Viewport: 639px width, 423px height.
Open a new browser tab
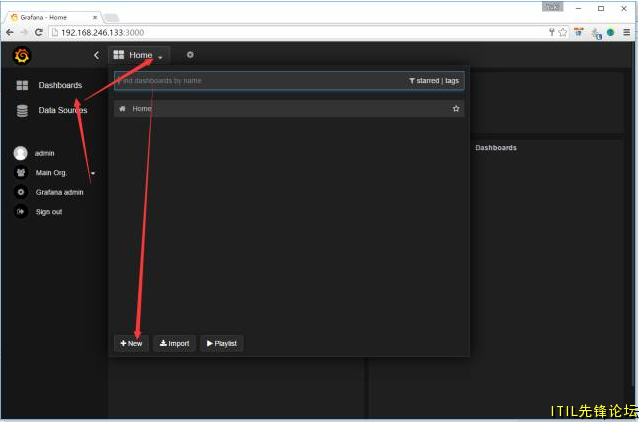(x=111, y=18)
